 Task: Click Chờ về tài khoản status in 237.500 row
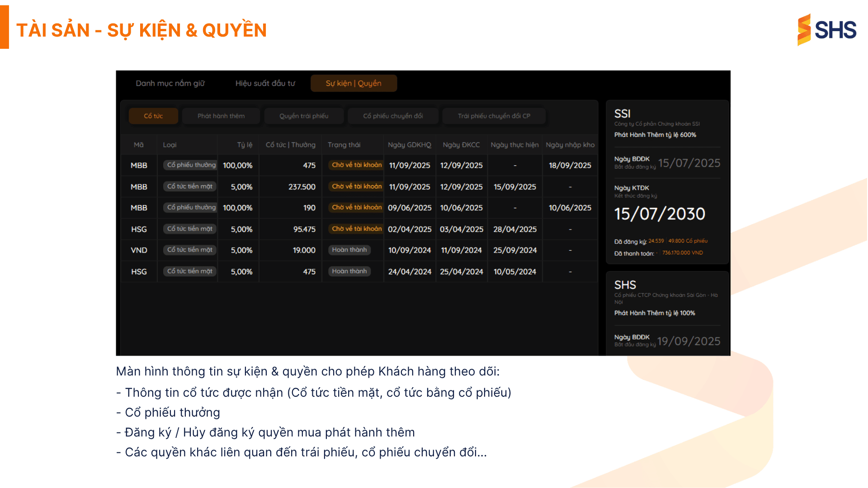pos(356,186)
